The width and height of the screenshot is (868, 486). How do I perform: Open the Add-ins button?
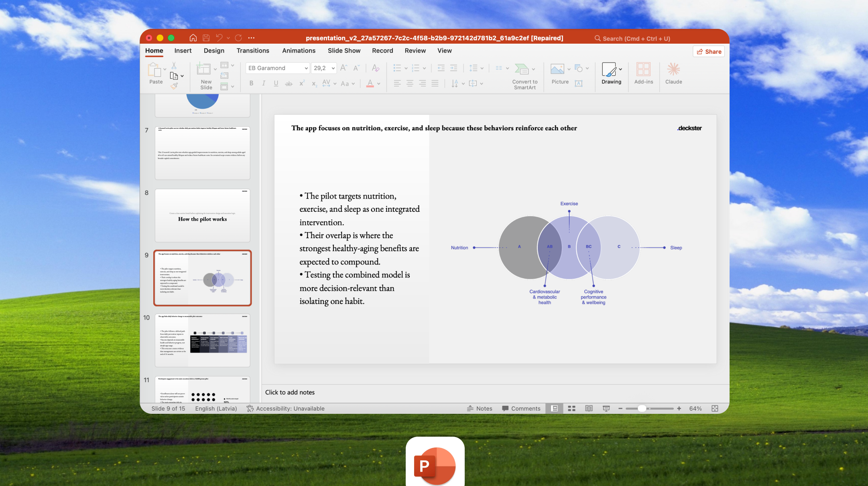tap(643, 73)
